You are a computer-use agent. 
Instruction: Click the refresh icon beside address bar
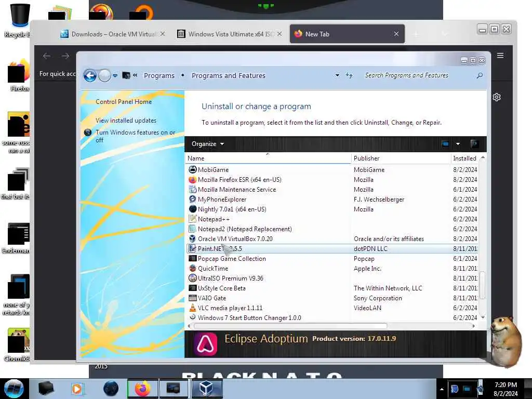(349, 75)
